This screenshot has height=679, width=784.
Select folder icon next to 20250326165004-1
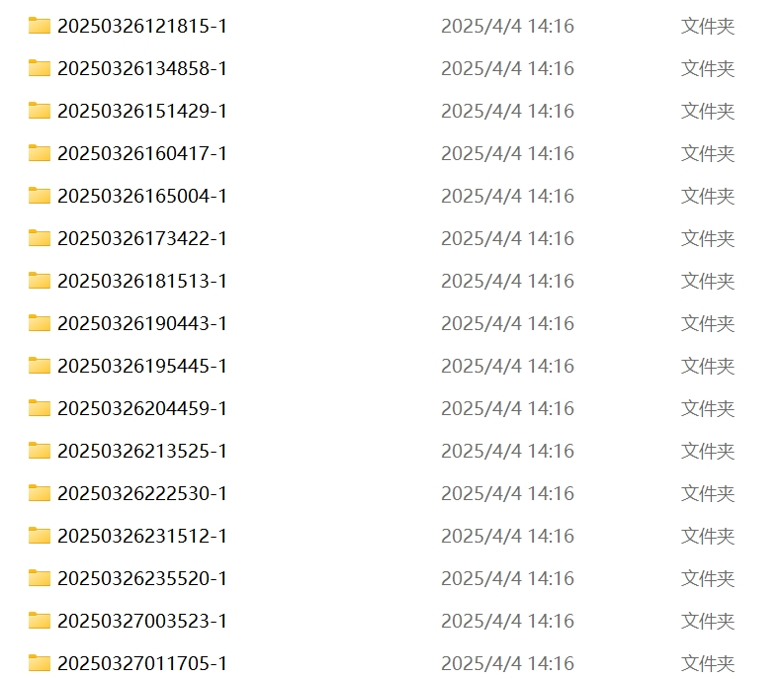[x=40, y=196]
